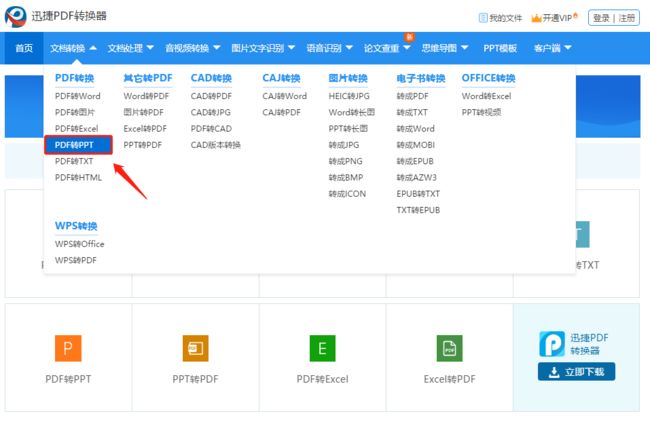Choose 转成PDF under 电子书转换

pos(412,96)
